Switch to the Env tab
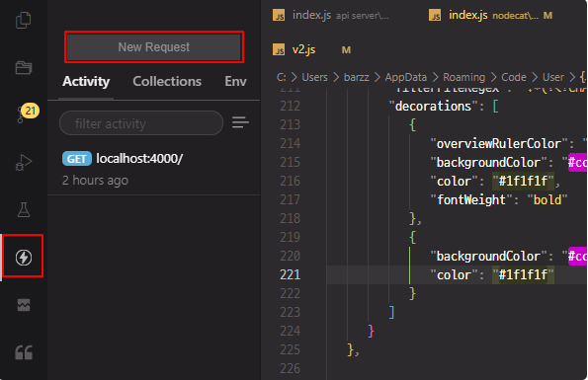Screen dimensions: 588x380 (x=235, y=81)
